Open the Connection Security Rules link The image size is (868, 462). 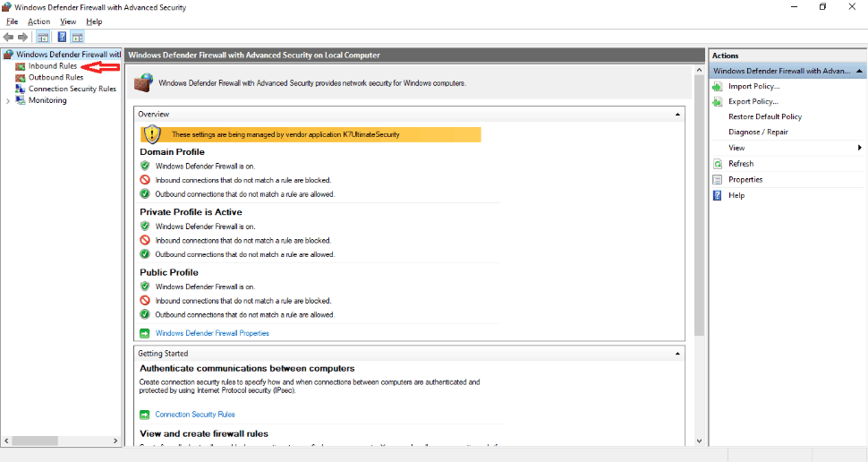[x=195, y=415]
